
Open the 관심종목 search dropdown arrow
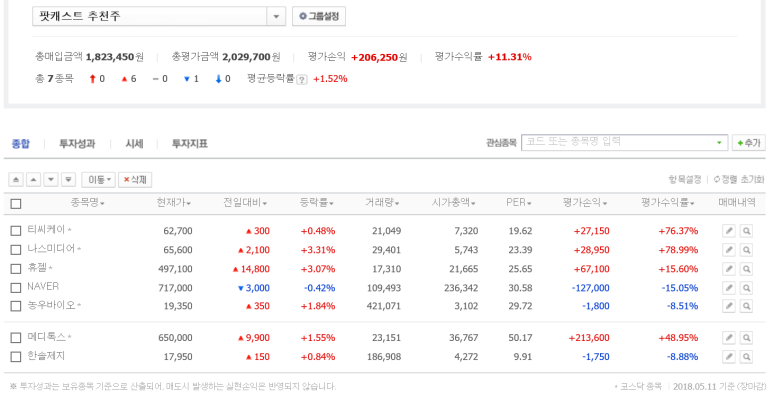coord(719,143)
